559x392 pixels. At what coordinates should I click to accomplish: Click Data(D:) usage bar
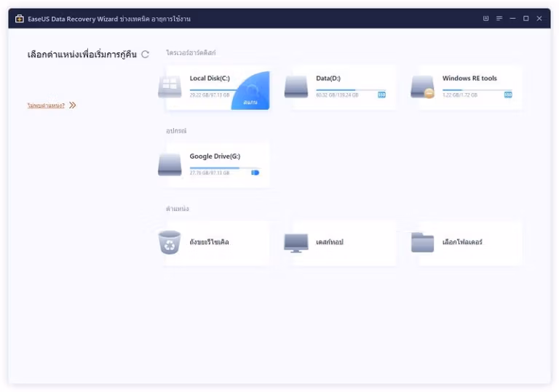click(351, 89)
